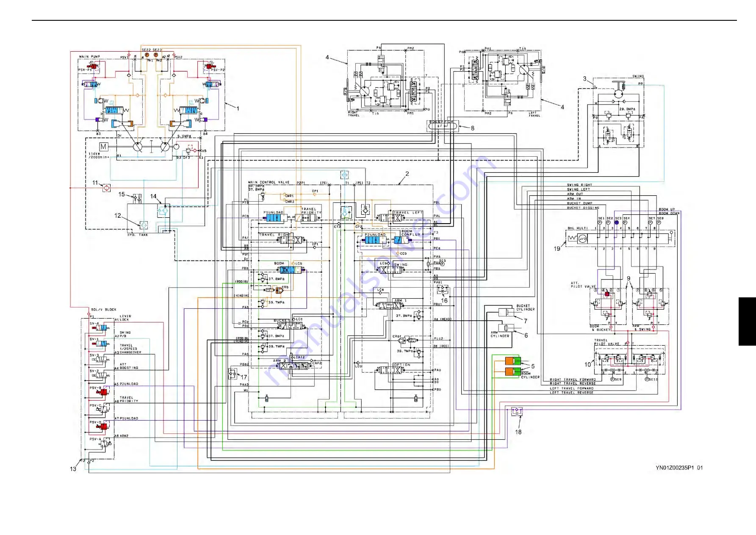Image resolution: width=756 pixels, height=535 pixels.
Task: Click the SV-3 travel speed changeover valve symbol
Action: click(x=100, y=360)
